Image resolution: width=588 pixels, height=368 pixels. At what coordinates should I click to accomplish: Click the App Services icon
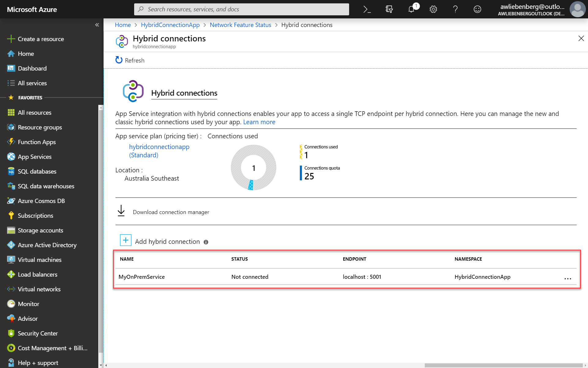point(11,157)
